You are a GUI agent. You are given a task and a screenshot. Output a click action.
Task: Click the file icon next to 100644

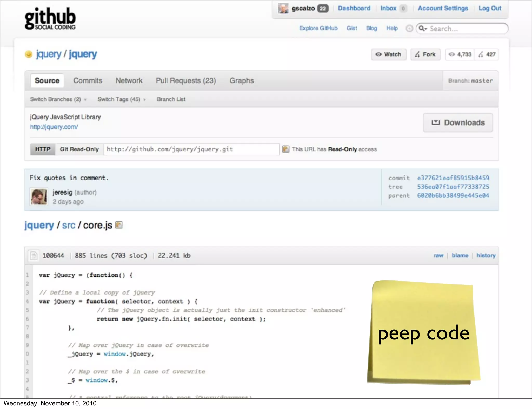34,256
